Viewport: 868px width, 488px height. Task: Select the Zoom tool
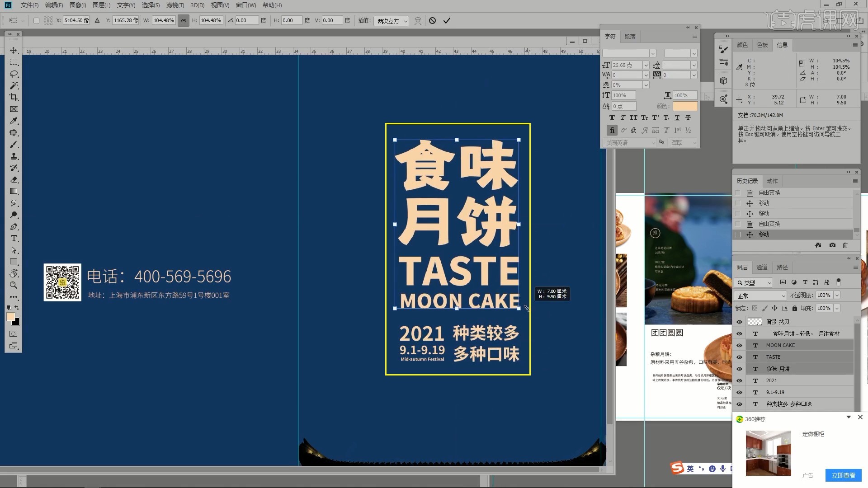pyautogui.click(x=14, y=285)
